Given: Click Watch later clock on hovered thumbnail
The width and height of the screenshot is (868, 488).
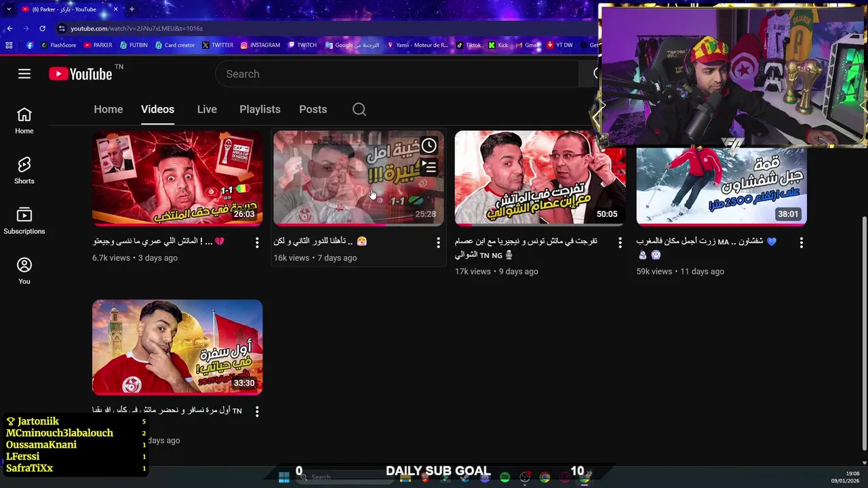Looking at the screenshot, I should (429, 146).
